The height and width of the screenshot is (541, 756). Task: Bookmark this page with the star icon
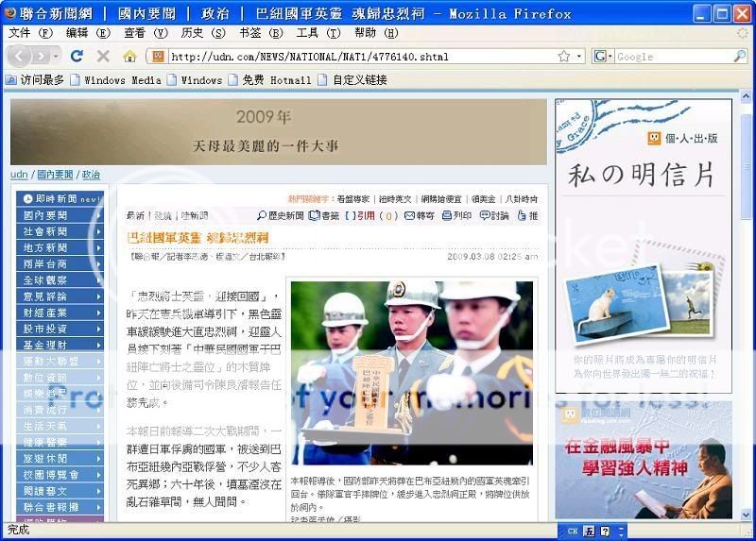[x=563, y=57]
